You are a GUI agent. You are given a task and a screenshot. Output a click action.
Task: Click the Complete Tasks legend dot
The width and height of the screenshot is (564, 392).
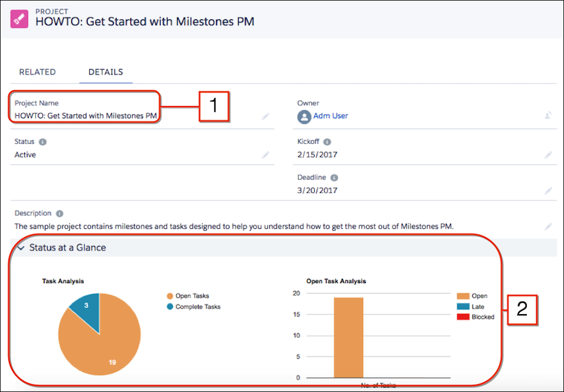pyautogui.click(x=170, y=307)
